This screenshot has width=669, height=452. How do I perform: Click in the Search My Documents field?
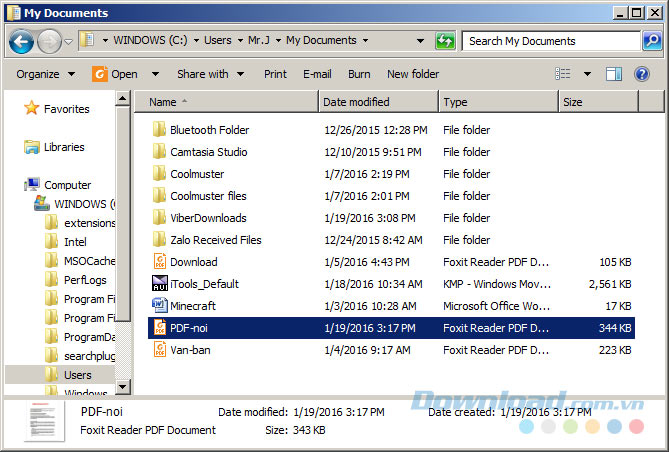550,41
